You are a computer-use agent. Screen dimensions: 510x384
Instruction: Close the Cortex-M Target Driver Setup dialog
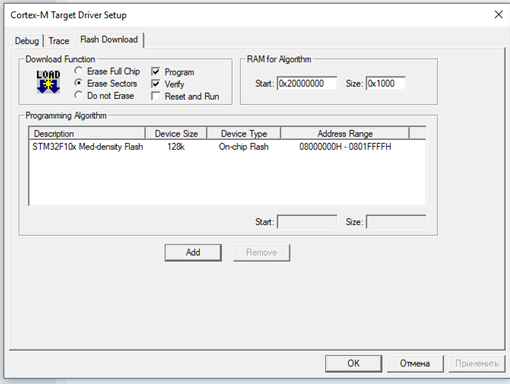point(498,14)
